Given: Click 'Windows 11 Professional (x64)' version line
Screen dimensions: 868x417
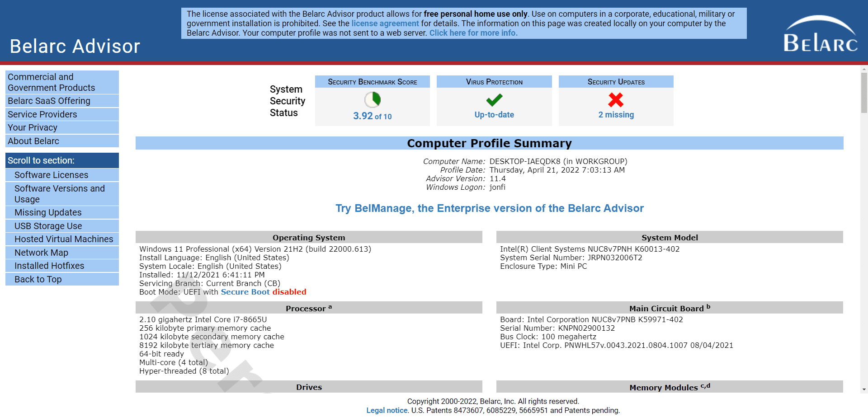Looking at the screenshot, I should pyautogui.click(x=255, y=249).
